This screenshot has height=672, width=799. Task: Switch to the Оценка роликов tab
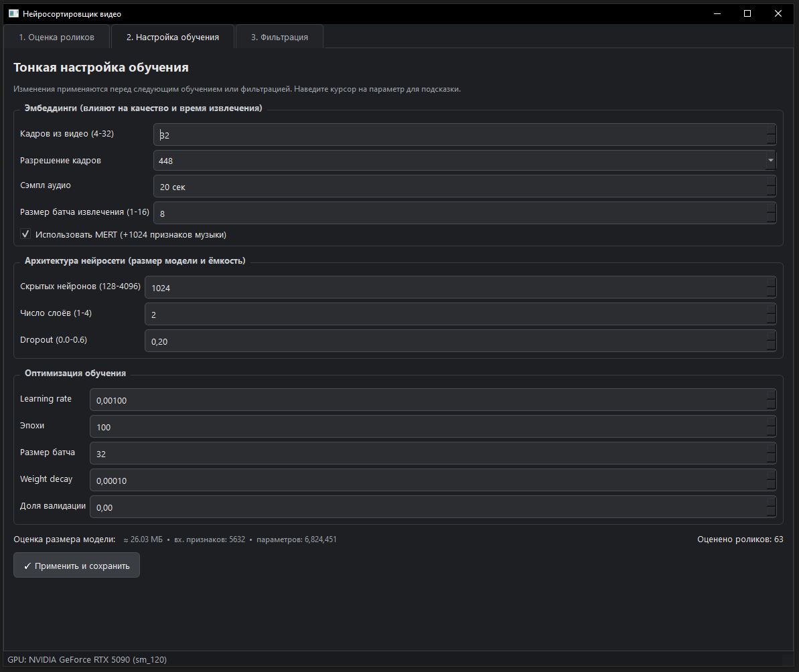point(56,37)
